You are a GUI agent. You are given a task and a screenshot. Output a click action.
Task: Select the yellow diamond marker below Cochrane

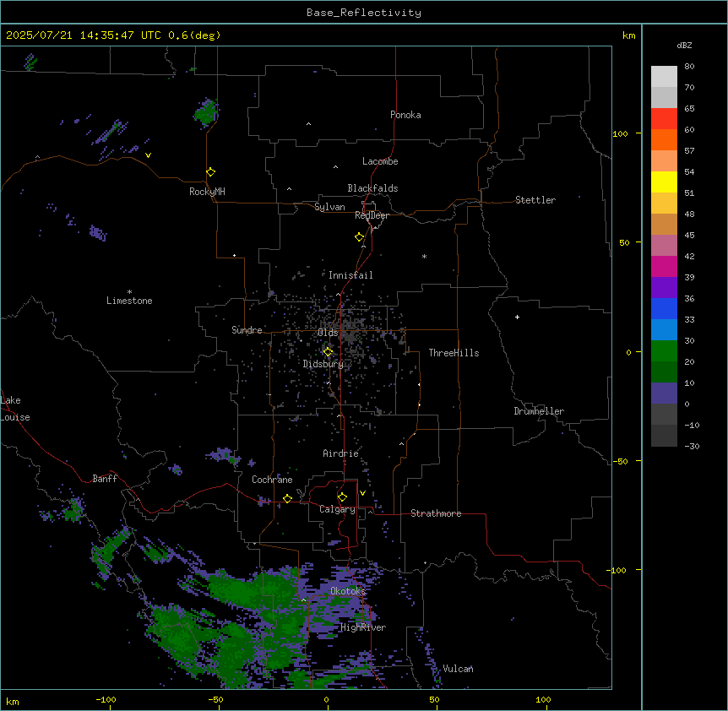click(287, 498)
